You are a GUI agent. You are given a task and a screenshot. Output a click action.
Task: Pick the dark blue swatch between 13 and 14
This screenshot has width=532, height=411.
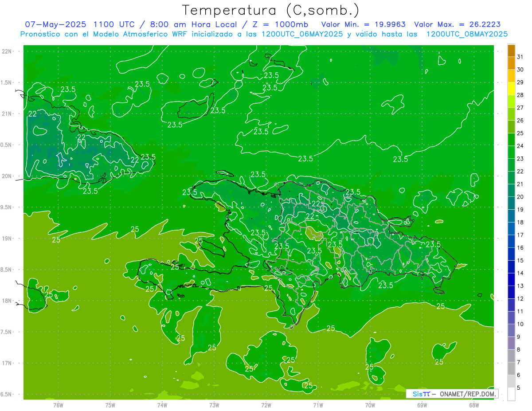click(511, 279)
